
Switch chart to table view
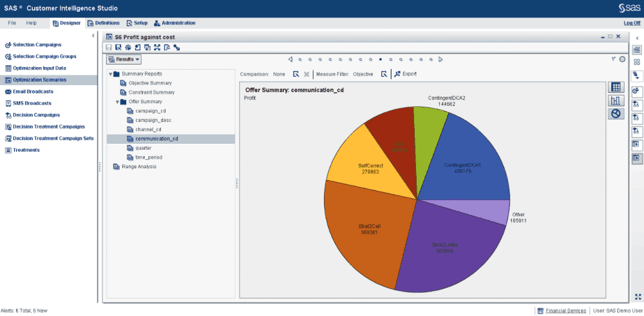coord(616,87)
